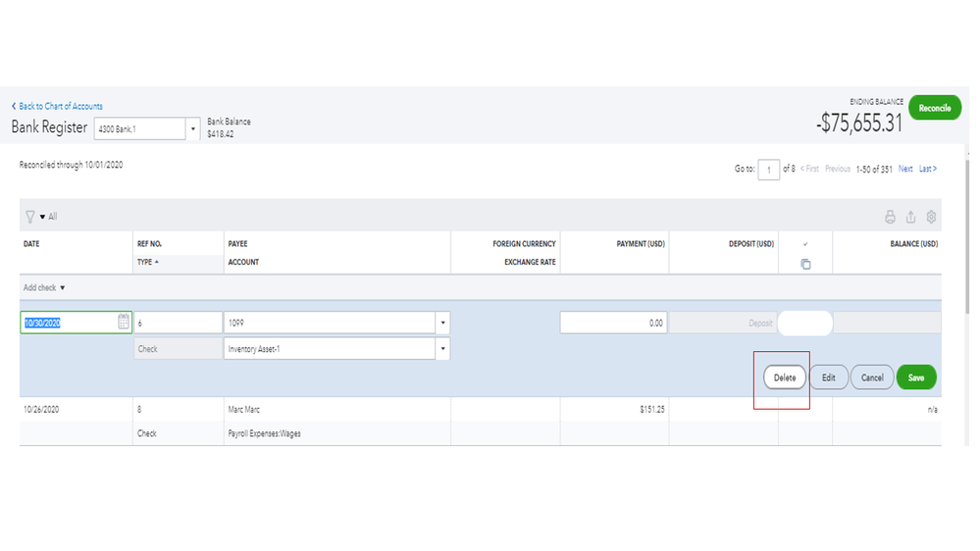980x551 pixels.
Task: Print the register using printer icon
Action: pos(890,217)
